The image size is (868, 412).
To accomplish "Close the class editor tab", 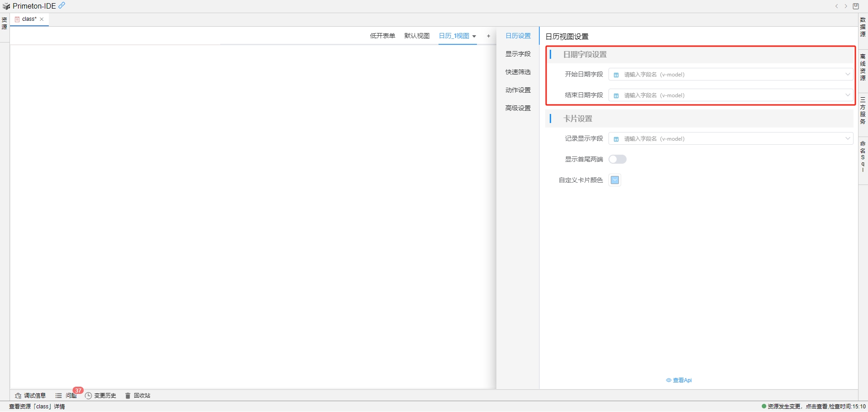I will (42, 19).
